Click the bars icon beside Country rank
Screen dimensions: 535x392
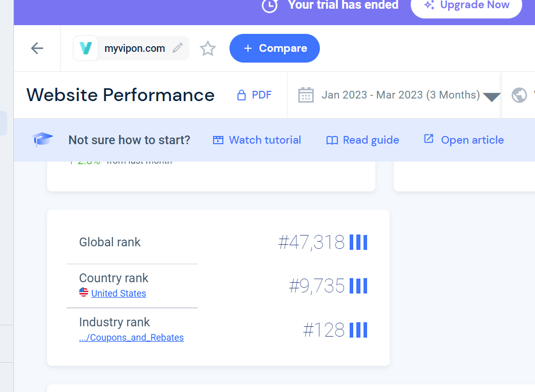358,286
